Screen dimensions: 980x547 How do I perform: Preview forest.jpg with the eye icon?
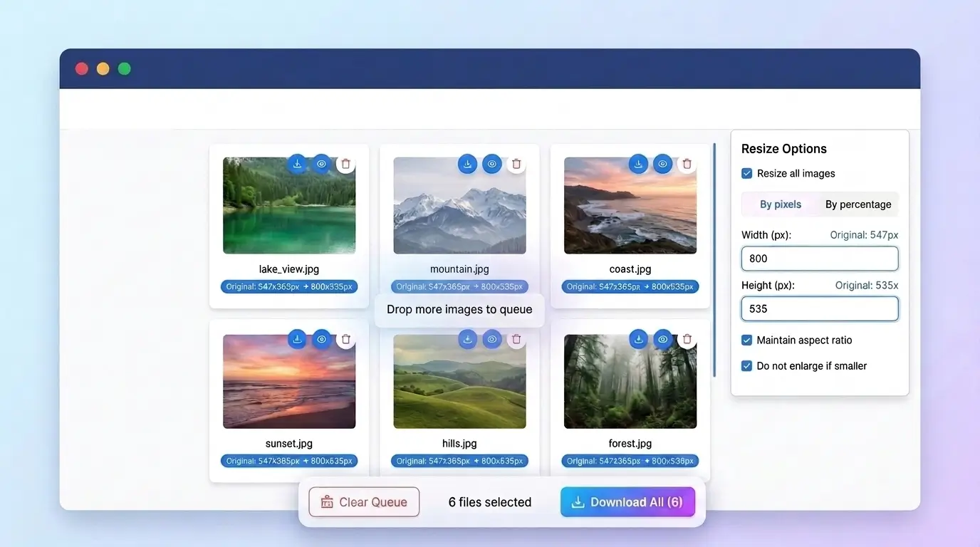pyautogui.click(x=663, y=339)
